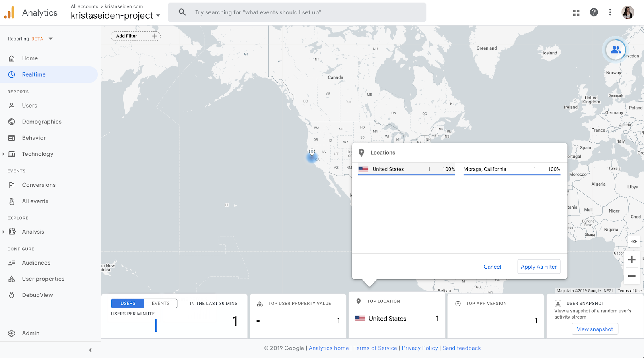This screenshot has width=644, height=358.
Task: Open the Demographics report
Action: click(x=42, y=122)
